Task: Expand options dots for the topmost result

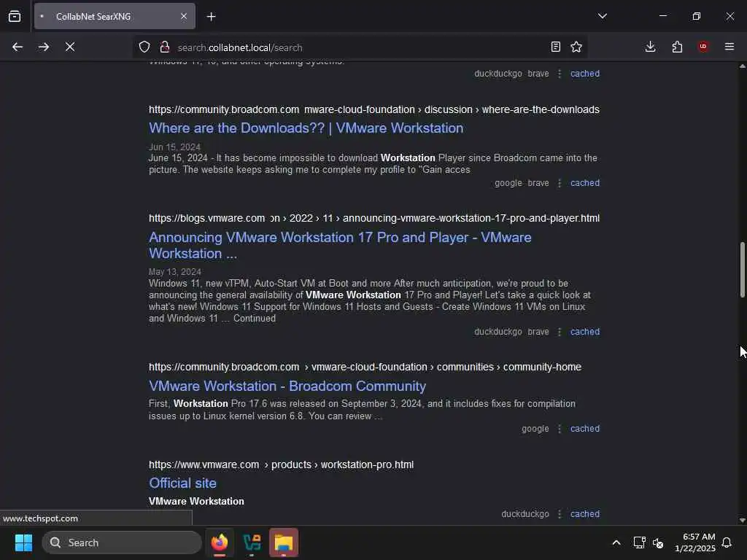Action: coord(560,74)
